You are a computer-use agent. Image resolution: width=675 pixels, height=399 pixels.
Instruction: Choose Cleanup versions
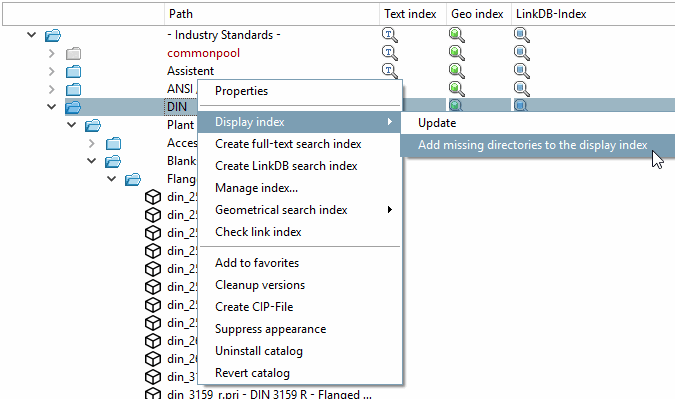(x=300, y=285)
